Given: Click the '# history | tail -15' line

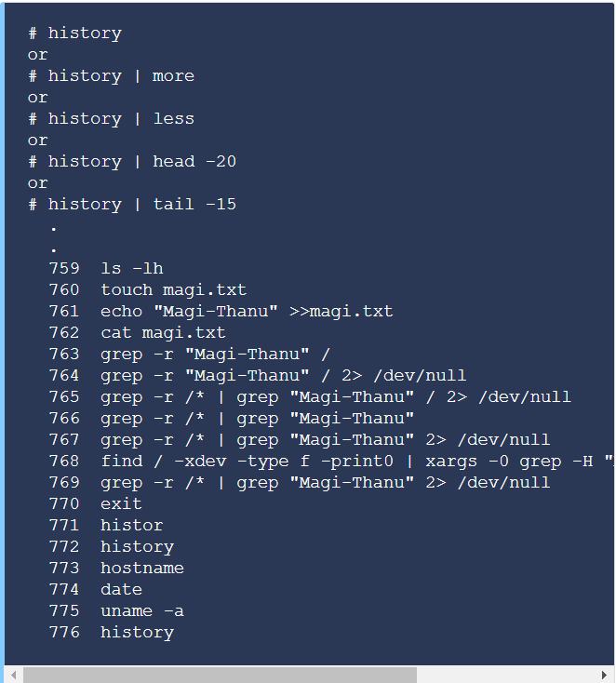Looking at the screenshot, I should click(132, 205).
